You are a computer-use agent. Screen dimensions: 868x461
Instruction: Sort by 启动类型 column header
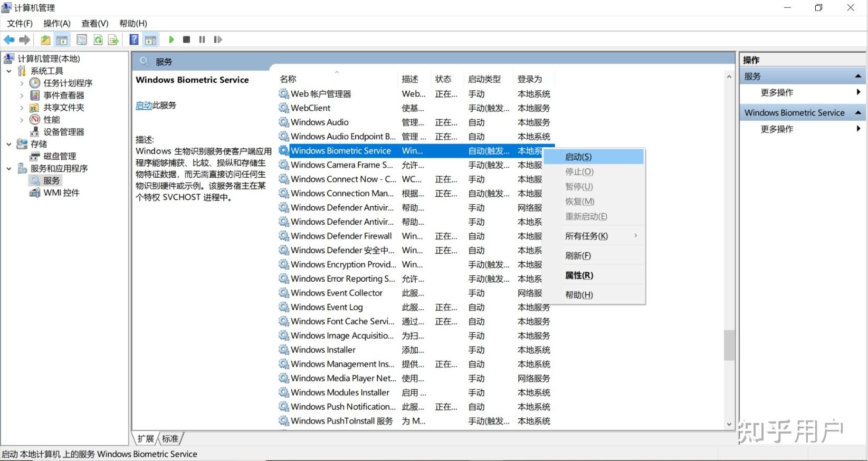click(489, 79)
